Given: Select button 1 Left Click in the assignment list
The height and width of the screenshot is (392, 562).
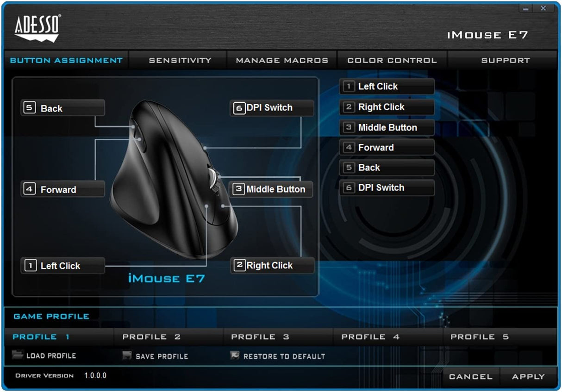Looking at the screenshot, I should [387, 86].
